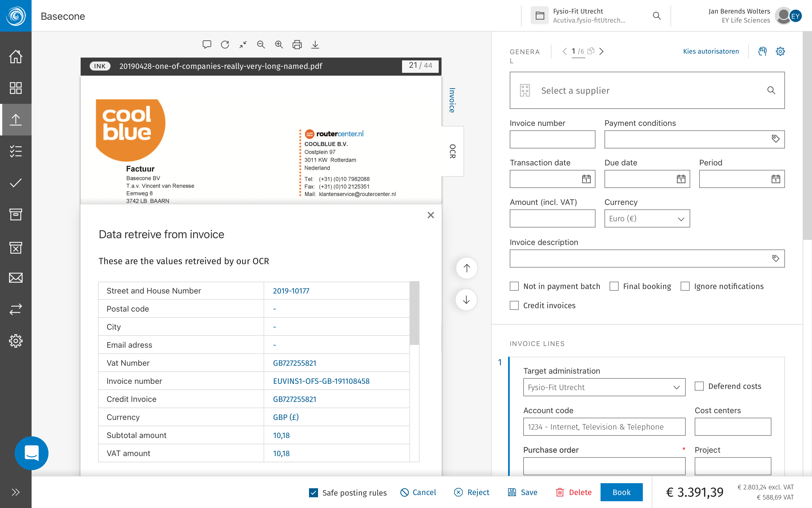Screen dimensions: 812x508
Task: Go to next document with down arrow
Action: (467, 300)
